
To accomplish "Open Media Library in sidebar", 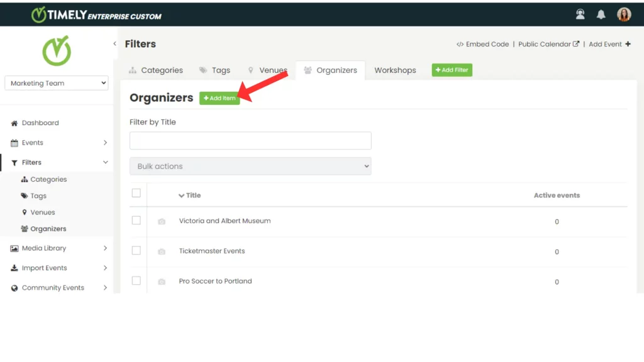I will point(44,248).
